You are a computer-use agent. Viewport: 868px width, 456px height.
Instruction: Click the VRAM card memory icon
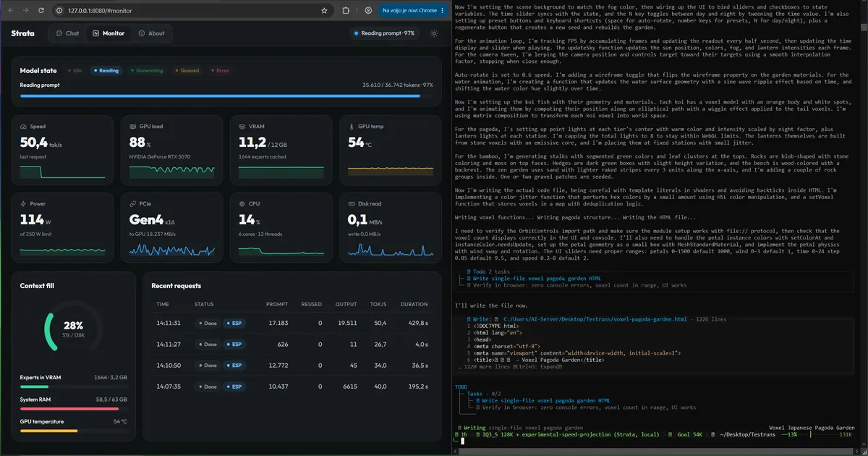click(242, 126)
